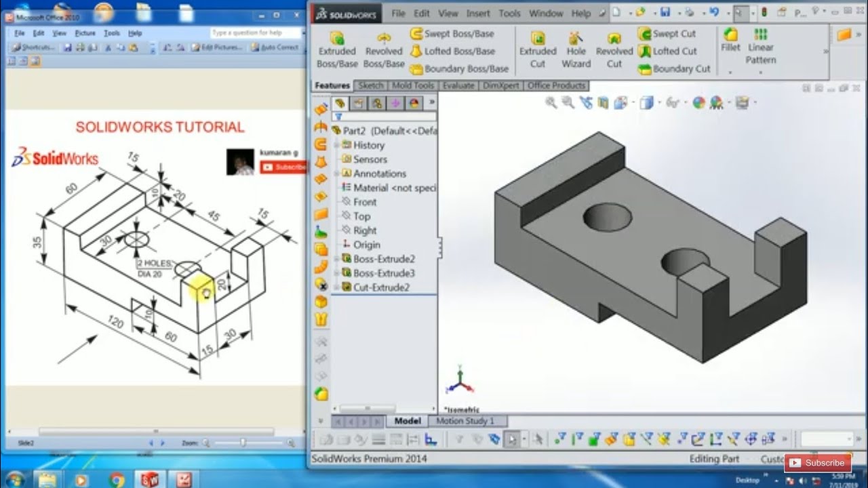This screenshot has width=868, height=488.
Task: Click Auto Correct button in Office window
Action: click(x=275, y=47)
